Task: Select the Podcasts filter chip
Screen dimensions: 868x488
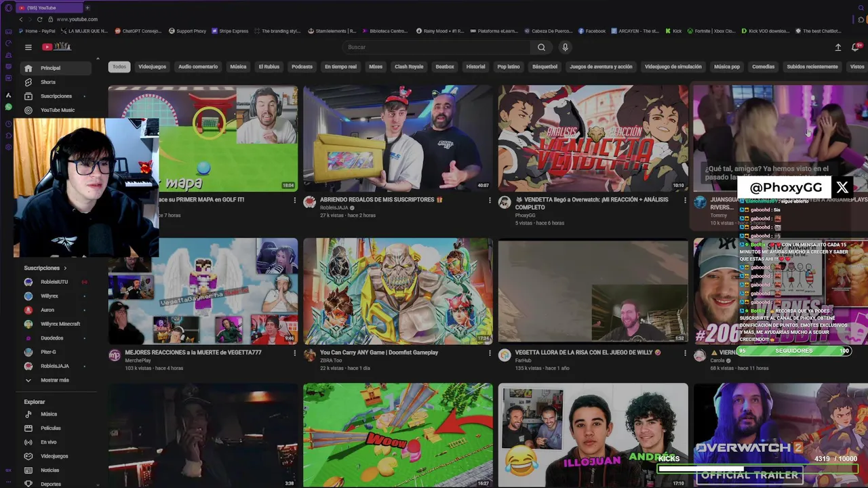Action: (302, 66)
